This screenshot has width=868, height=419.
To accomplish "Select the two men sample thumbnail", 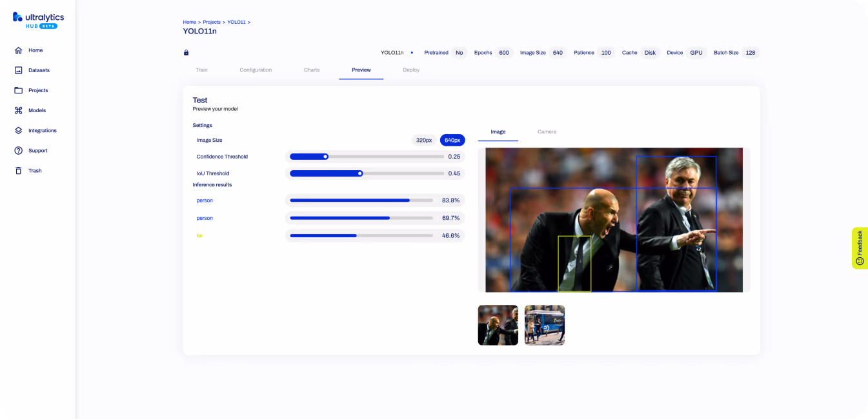I will (x=498, y=325).
